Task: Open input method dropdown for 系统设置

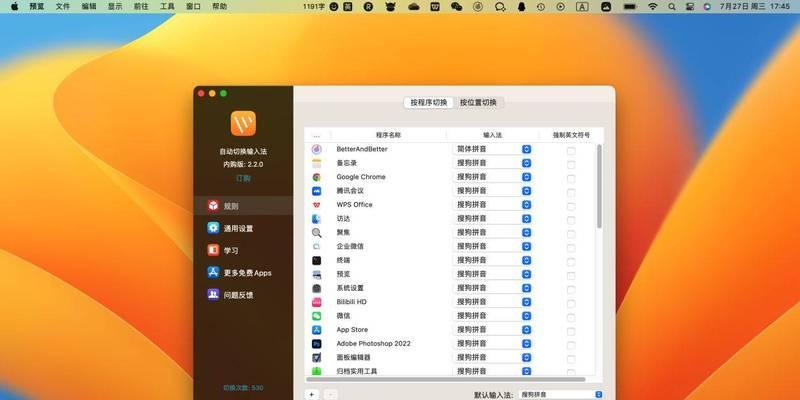Action: 492,288
